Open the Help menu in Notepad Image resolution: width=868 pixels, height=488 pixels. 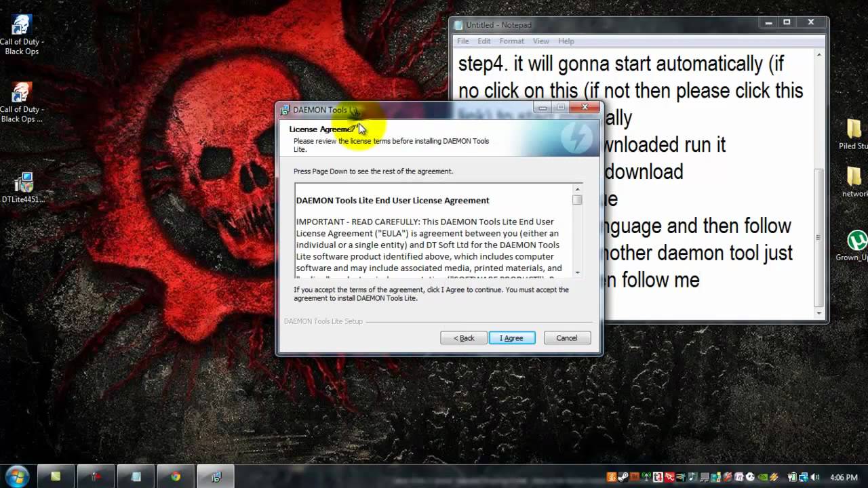pyautogui.click(x=566, y=41)
